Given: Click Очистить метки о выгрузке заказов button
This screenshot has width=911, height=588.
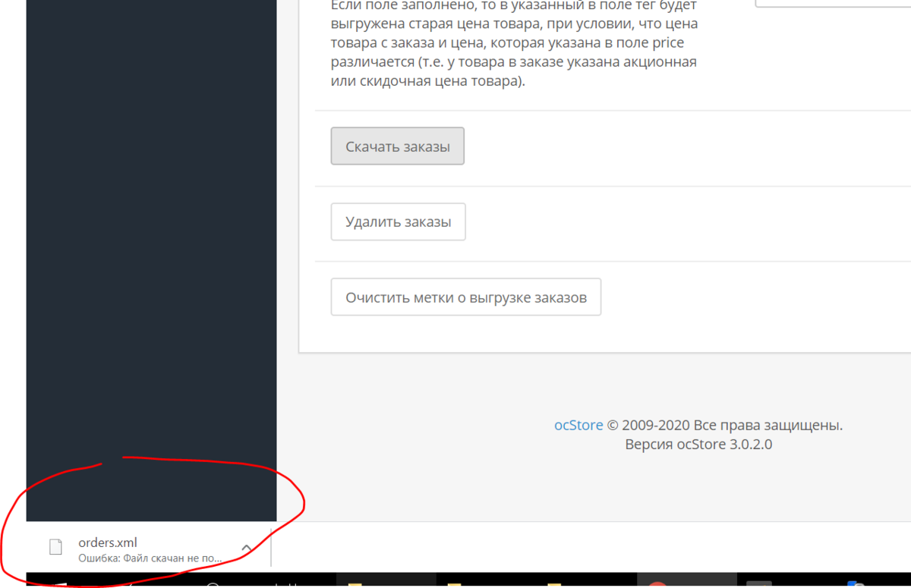Looking at the screenshot, I should [466, 297].
